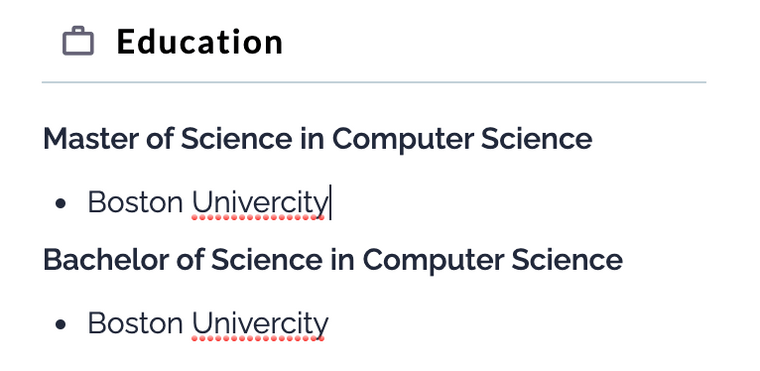Image resolution: width=760 pixels, height=371 pixels.
Task: Click the bullet point under Bachelor of Science
Action: (x=60, y=325)
